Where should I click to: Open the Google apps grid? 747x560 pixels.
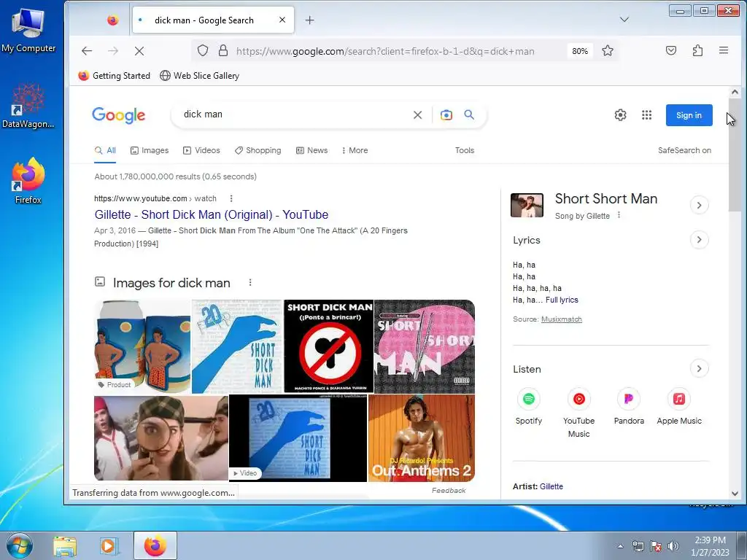pyautogui.click(x=646, y=114)
